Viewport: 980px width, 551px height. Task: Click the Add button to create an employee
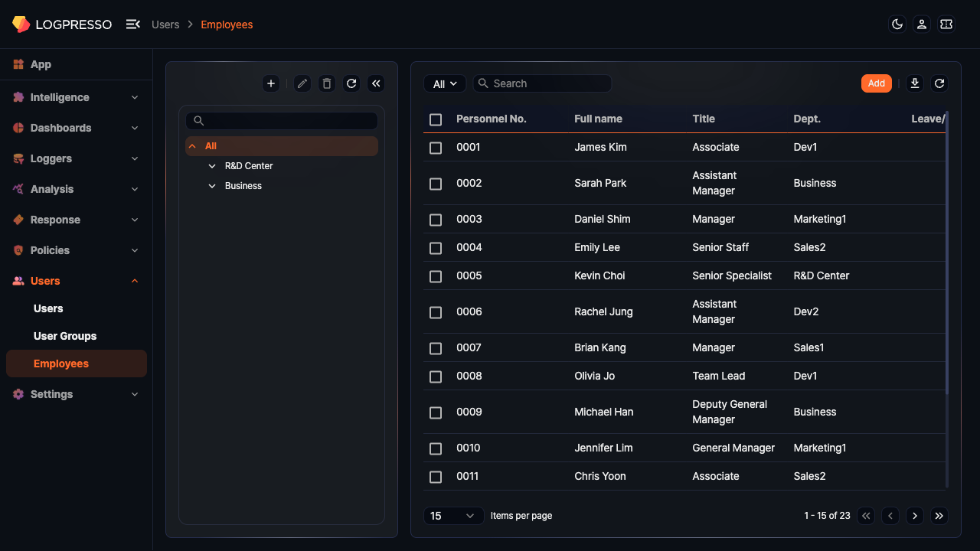[x=876, y=83]
